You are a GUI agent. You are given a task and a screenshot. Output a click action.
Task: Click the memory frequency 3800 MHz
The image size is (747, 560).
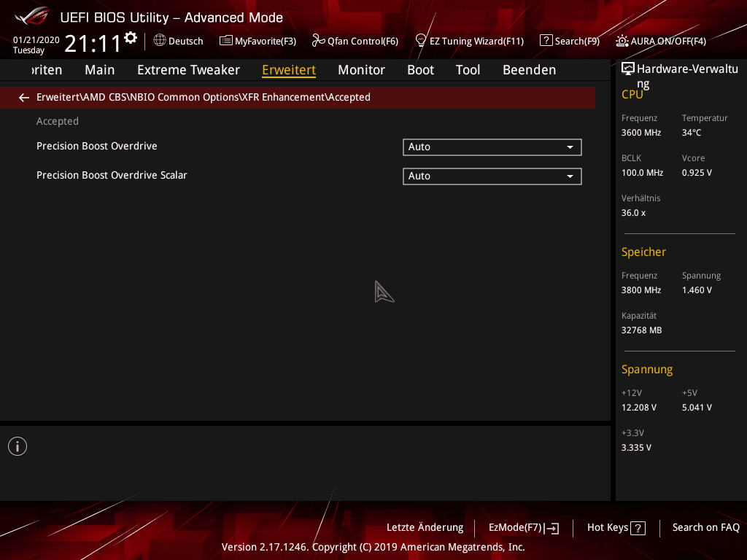coord(641,290)
